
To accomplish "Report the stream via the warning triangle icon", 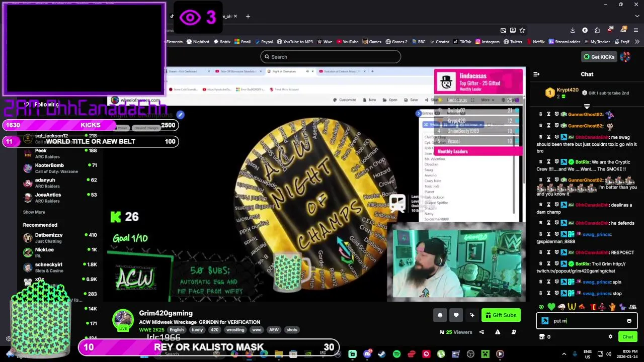I will point(498,332).
